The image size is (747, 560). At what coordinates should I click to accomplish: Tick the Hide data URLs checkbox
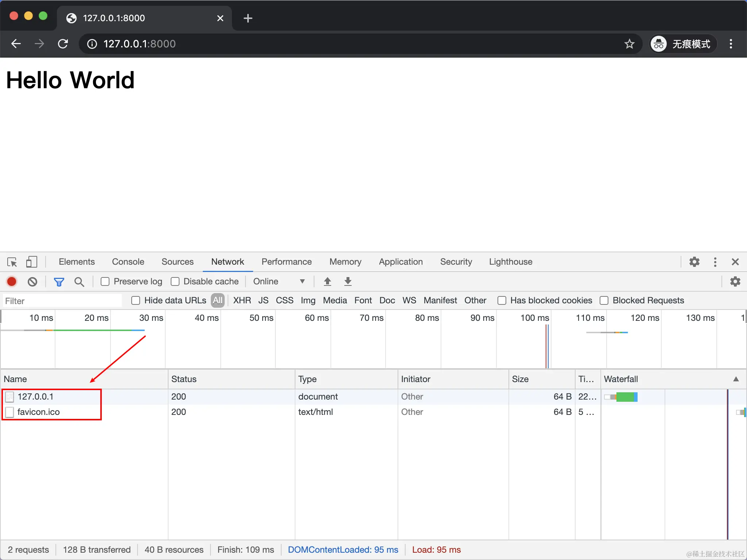(x=136, y=300)
